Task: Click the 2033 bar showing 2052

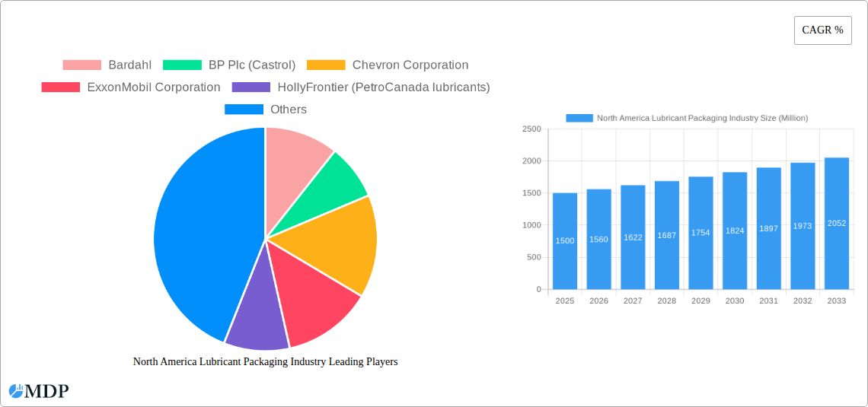Action: 837,224
